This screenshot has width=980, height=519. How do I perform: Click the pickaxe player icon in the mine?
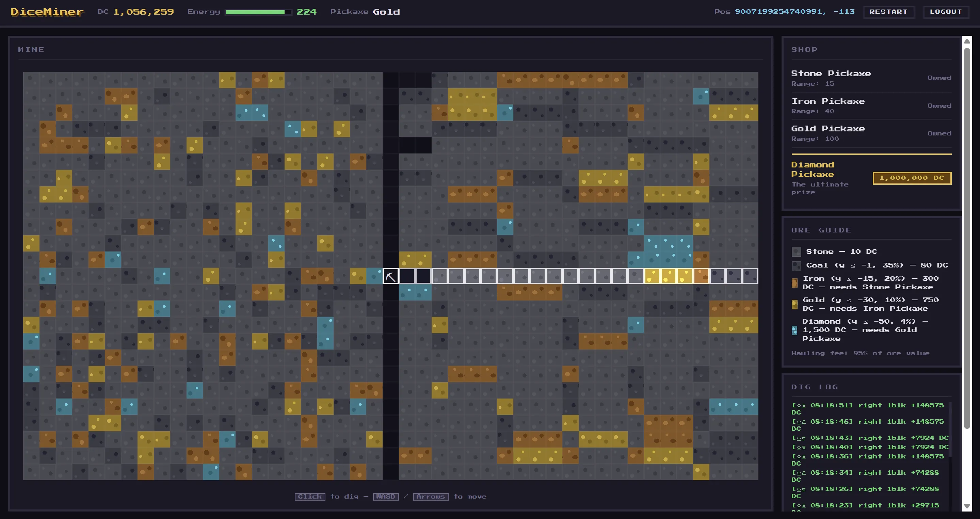tap(391, 276)
